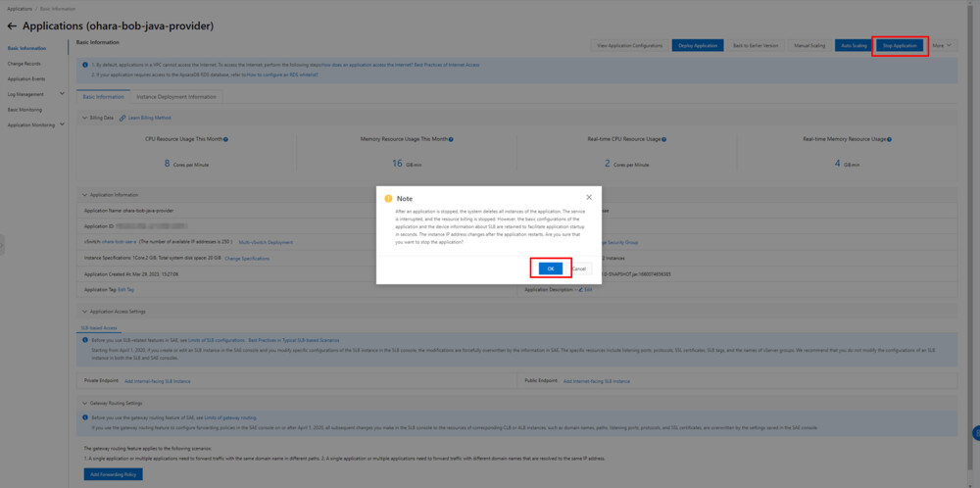Click help icon next to CPU Resource Usage This Month

pyautogui.click(x=225, y=139)
